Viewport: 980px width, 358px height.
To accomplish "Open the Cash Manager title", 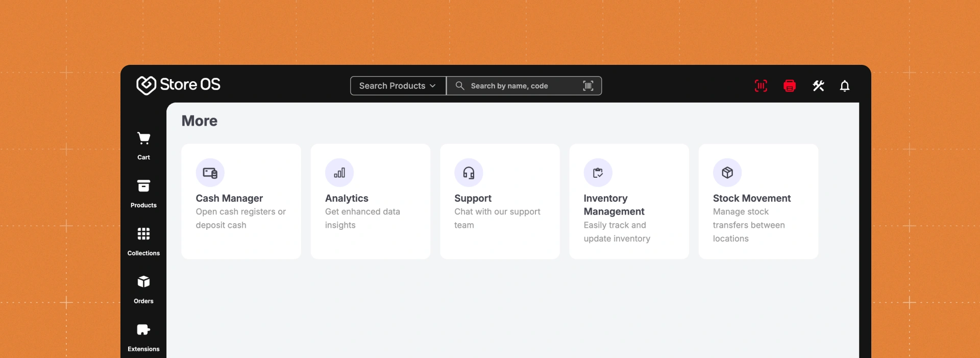I will [229, 198].
